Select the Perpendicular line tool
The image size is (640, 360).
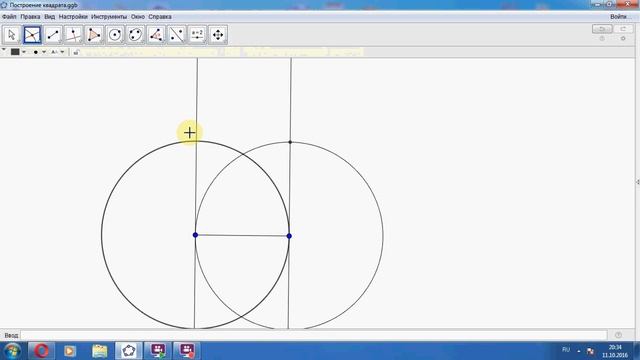pos(73,35)
